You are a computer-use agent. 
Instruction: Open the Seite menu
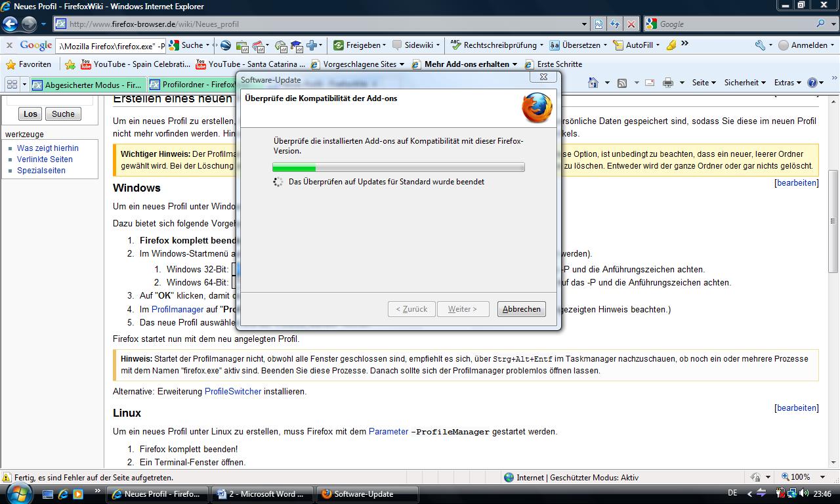click(x=704, y=83)
